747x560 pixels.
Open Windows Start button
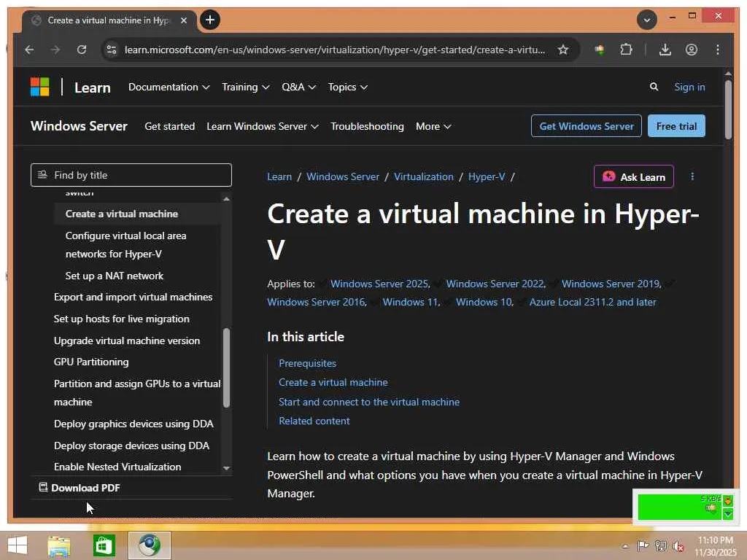click(18, 545)
